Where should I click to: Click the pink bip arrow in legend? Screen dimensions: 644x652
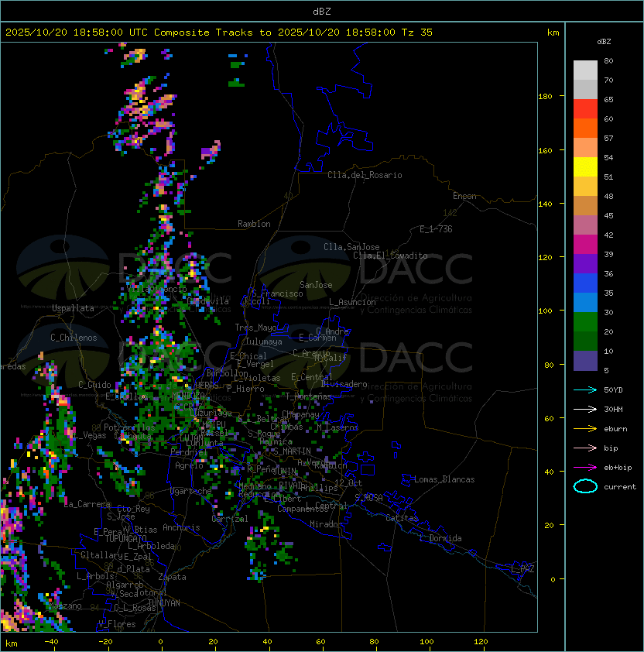pyautogui.click(x=585, y=448)
